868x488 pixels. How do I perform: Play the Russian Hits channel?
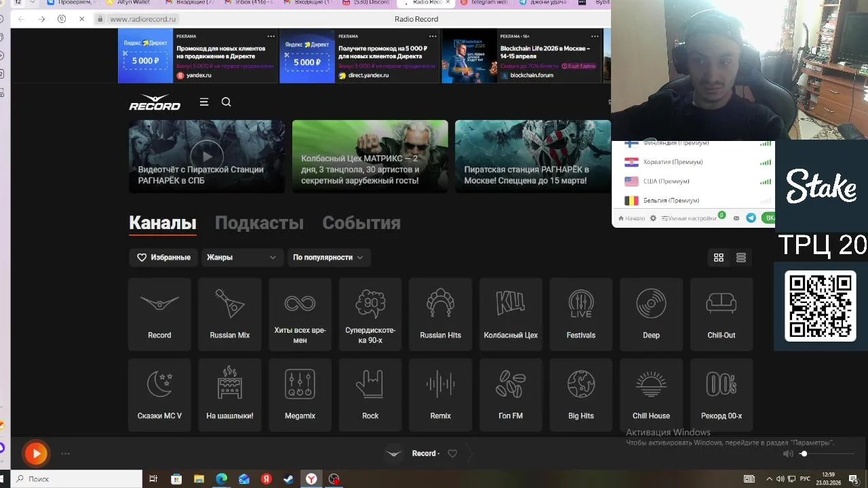440,314
